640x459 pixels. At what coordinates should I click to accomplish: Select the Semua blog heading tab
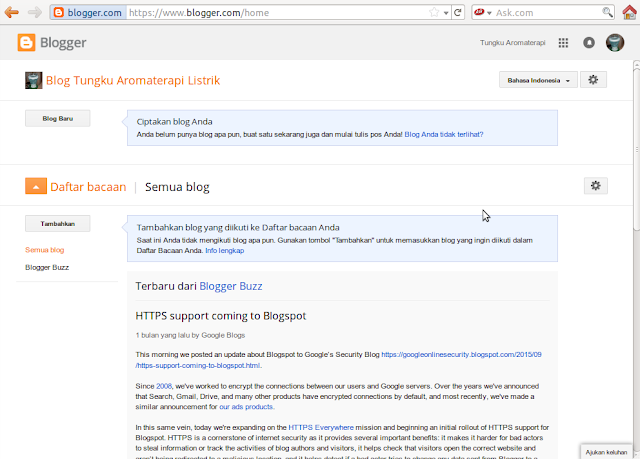(177, 187)
